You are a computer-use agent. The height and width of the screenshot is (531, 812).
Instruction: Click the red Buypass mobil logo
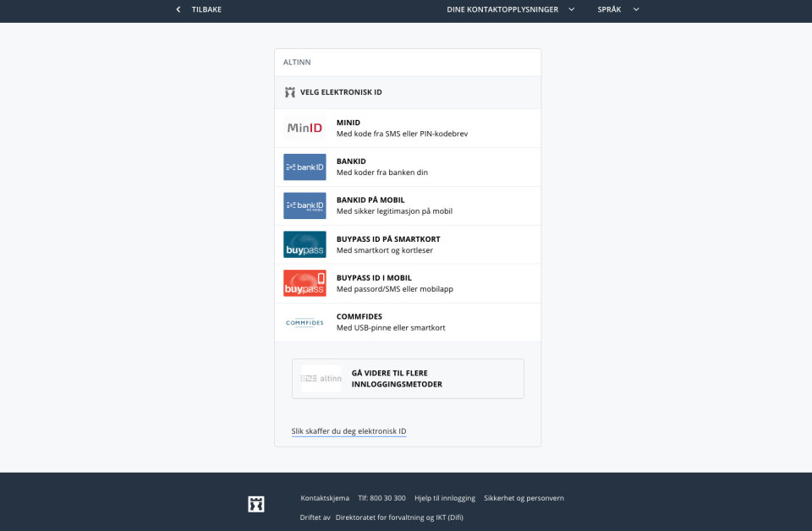click(x=304, y=283)
